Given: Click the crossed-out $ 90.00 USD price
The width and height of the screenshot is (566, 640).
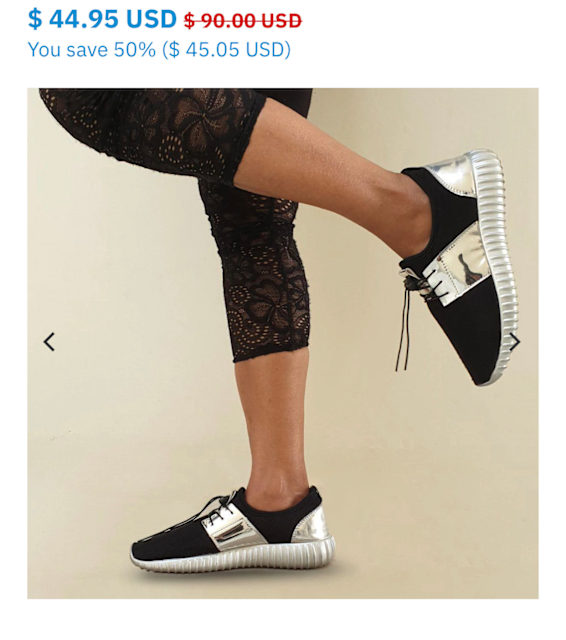Looking at the screenshot, I should click(x=243, y=20).
